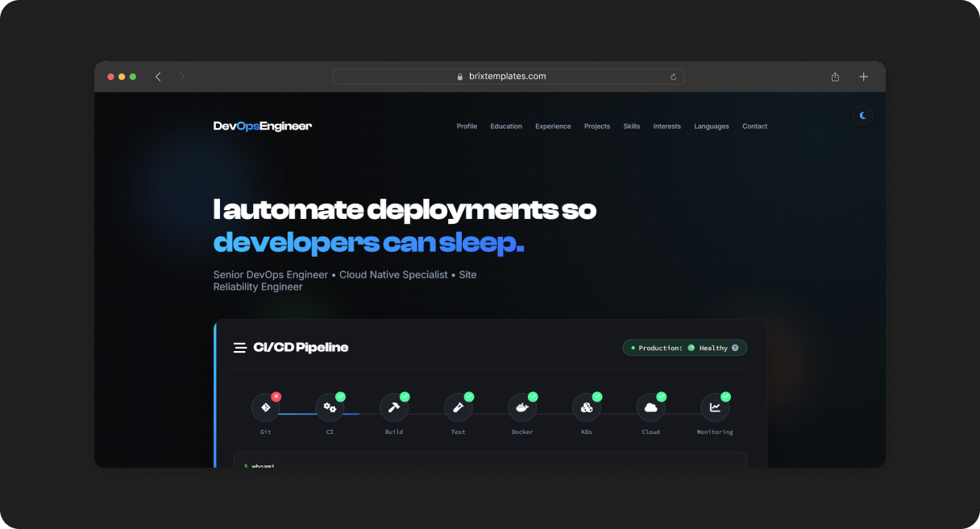Select the CI gears stage icon
Image resolution: width=980 pixels, height=529 pixels.
(x=330, y=407)
